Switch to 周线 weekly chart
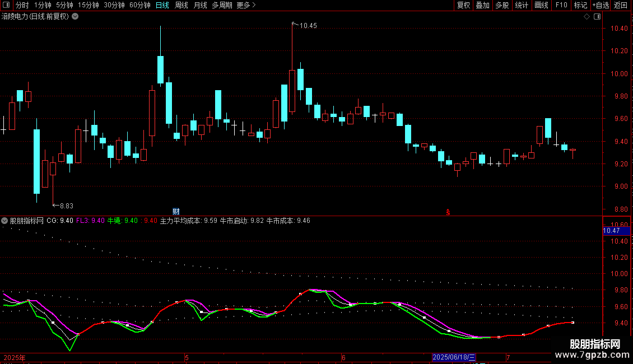 pyautogui.click(x=181, y=5)
